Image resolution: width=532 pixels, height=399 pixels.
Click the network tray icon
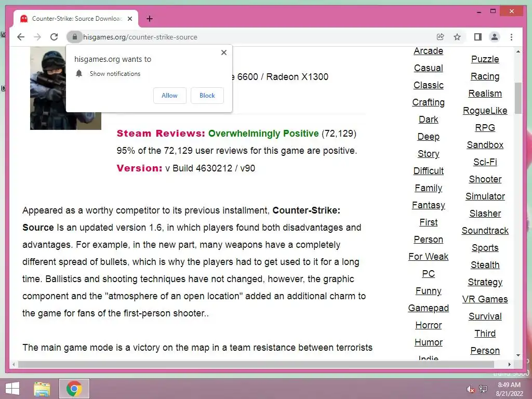(x=483, y=389)
